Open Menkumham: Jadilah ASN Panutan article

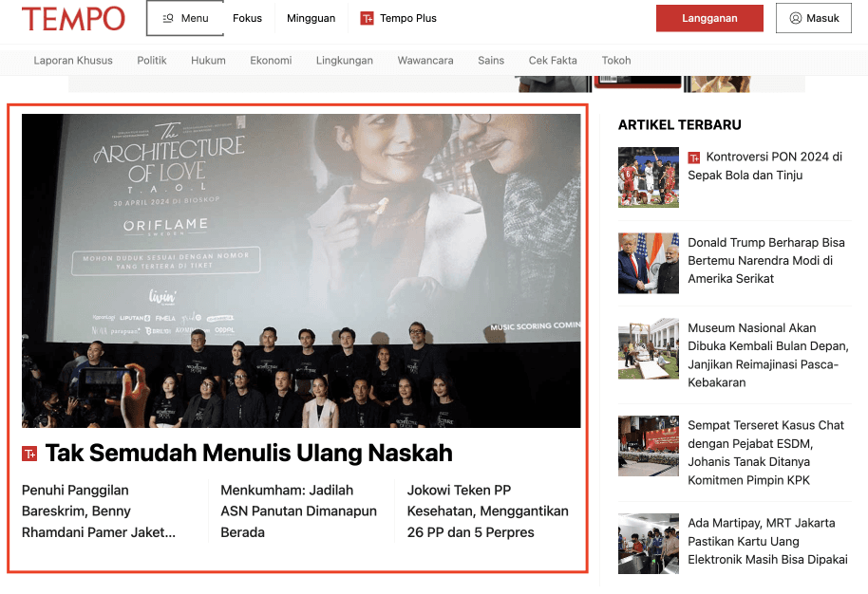[x=298, y=511]
